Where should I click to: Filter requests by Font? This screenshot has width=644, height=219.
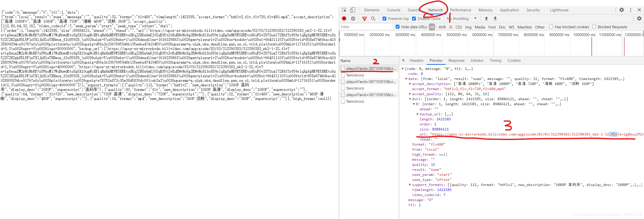coord(492,27)
